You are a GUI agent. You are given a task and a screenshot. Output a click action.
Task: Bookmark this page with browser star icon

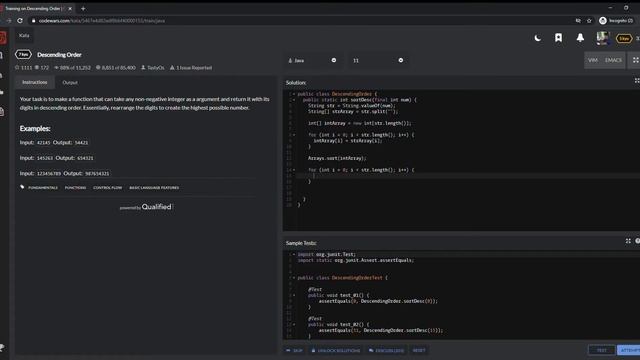(589, 20)
